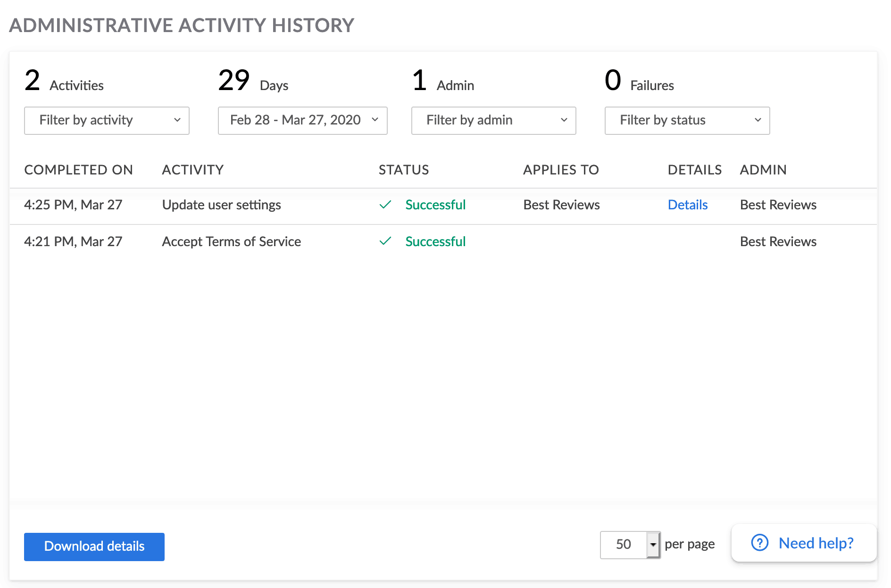Click chevron on Filter by admin dropdown
Image resolution: width=891 pixels, height=588 pixels.
pos(565,120)
